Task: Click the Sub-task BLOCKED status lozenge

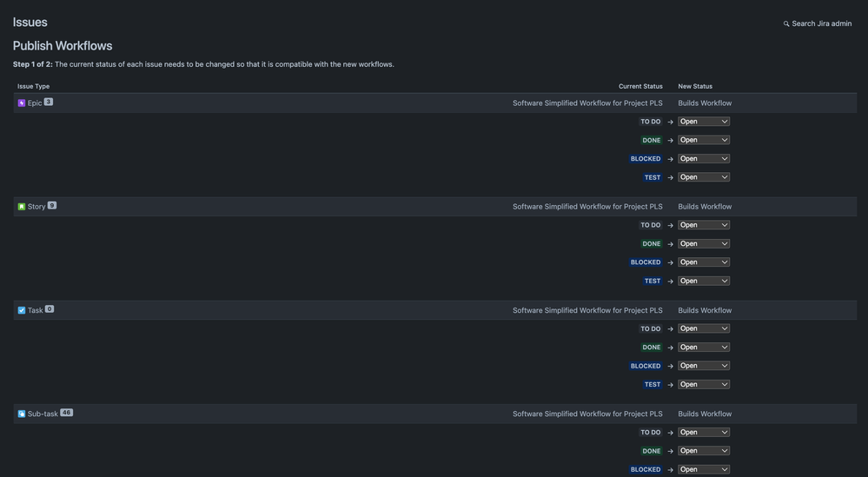Action: (646, 469)
